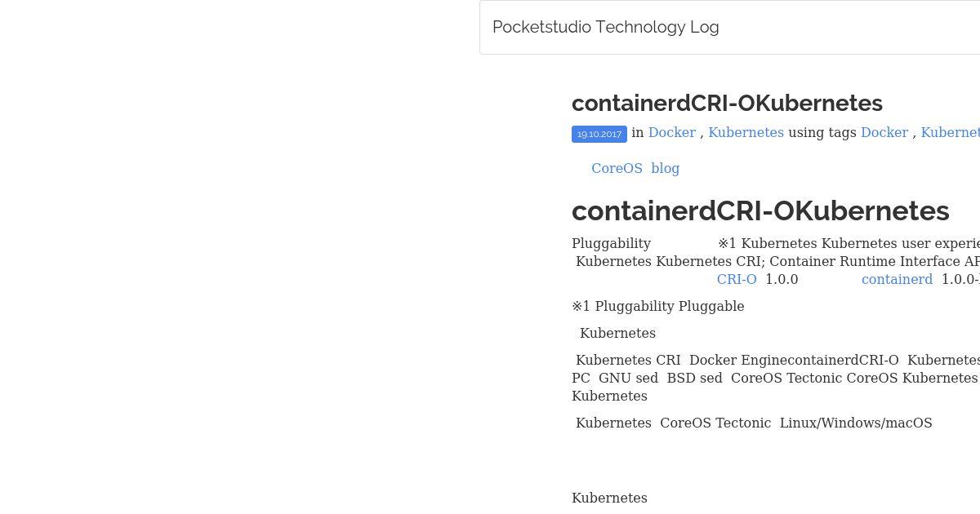Click the post title above the date badge
980x514 pixels.
727,104
